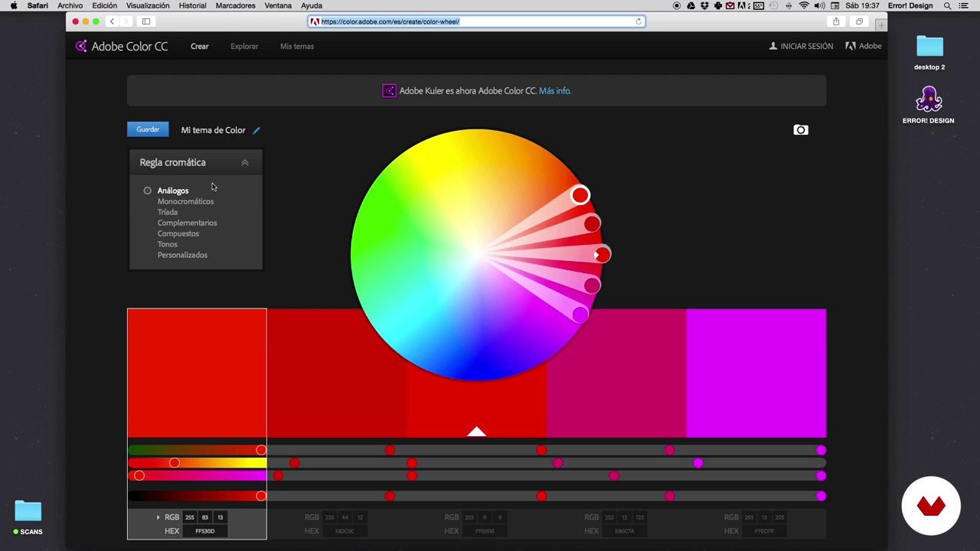
Task: Click the handle on the yellow-red gradient slider
Action: click(x=175, y=462)
